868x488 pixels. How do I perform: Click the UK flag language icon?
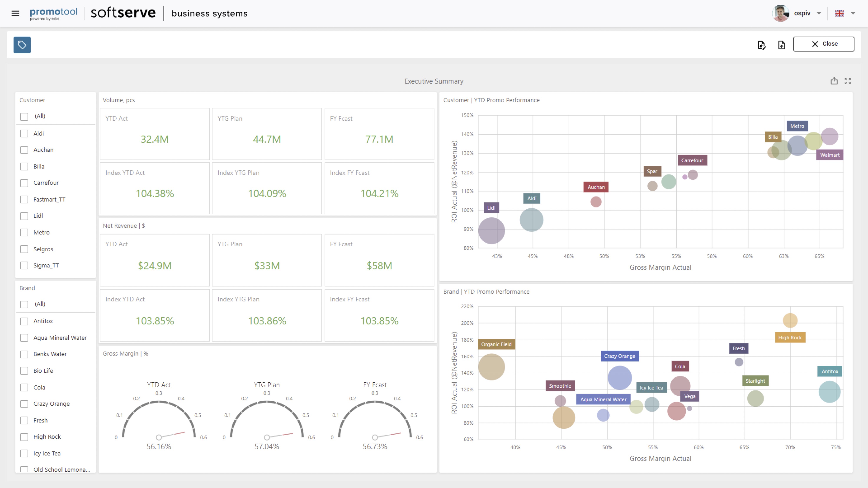(839, 13)
